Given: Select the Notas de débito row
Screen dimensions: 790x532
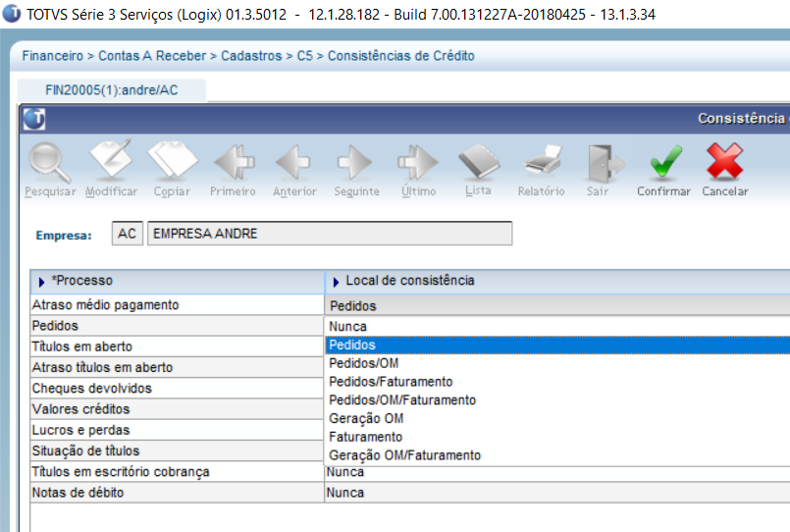Looking at the screenshot, I should pyautogui.click(x=177, y=493).
